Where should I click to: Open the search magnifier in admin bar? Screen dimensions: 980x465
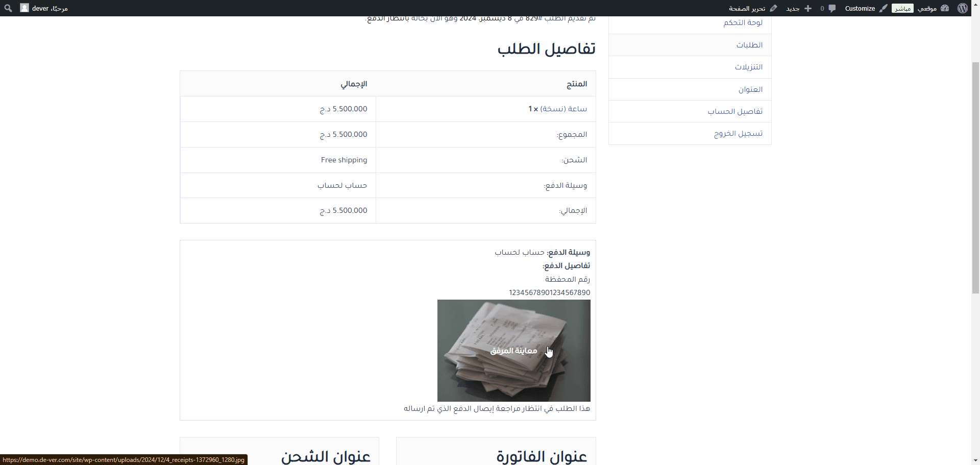click(8, 8)
